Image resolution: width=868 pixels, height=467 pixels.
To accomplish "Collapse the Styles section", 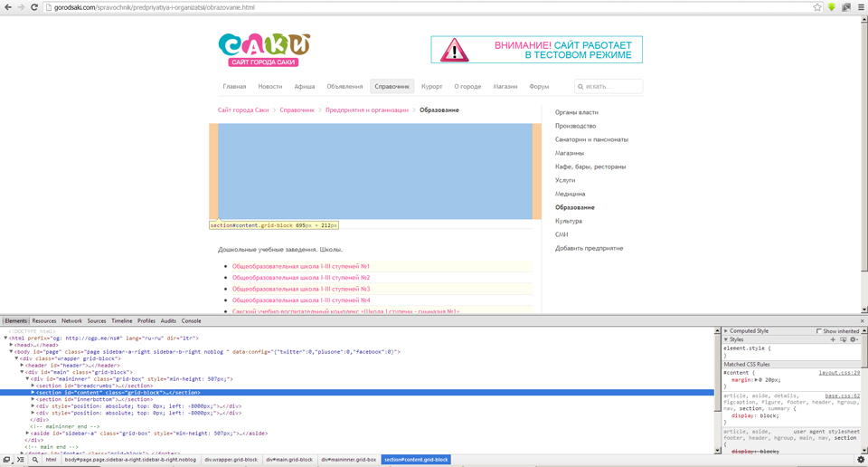I will (726, 339).
